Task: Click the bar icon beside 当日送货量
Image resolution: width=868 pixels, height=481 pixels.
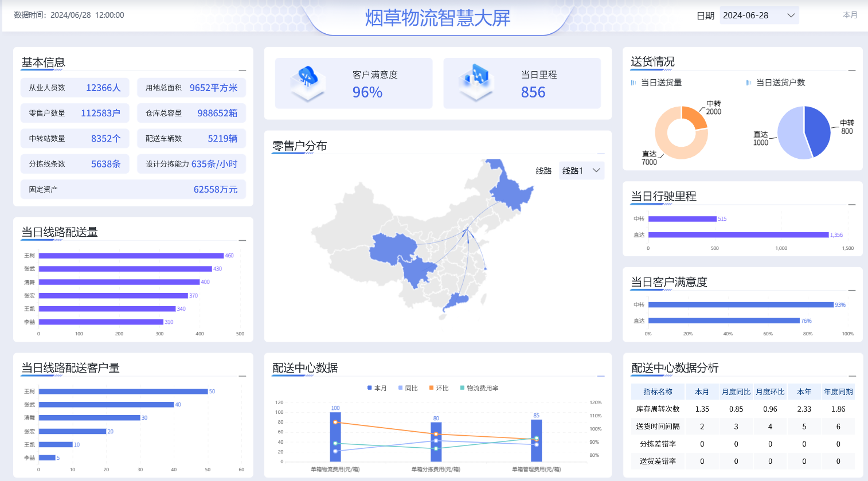Action: [634, 83]
